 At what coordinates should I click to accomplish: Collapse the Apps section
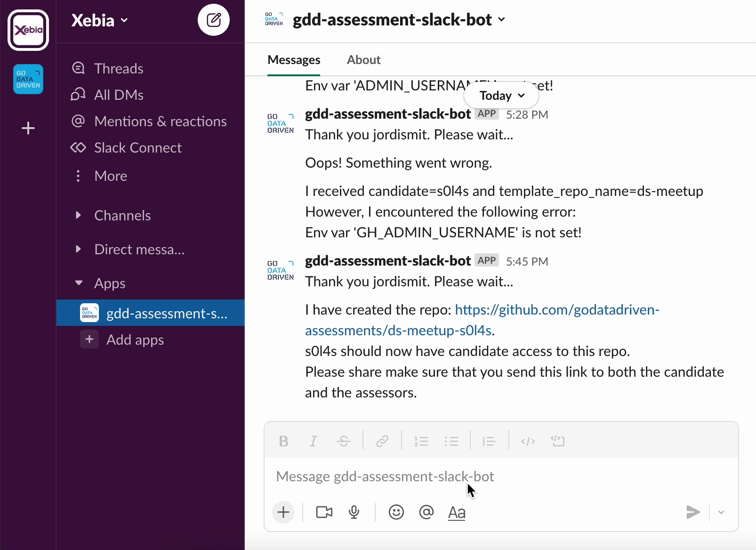[79, 283]
